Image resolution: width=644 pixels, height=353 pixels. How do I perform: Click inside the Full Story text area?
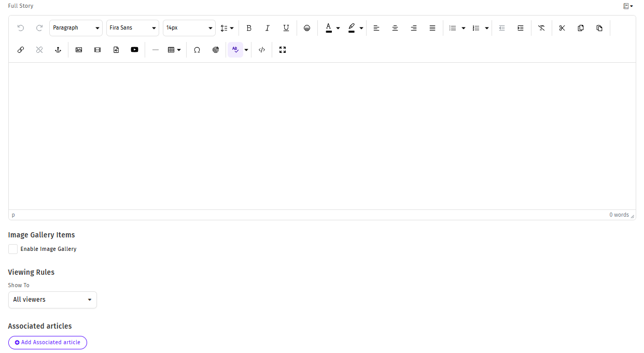coord(321,136)
